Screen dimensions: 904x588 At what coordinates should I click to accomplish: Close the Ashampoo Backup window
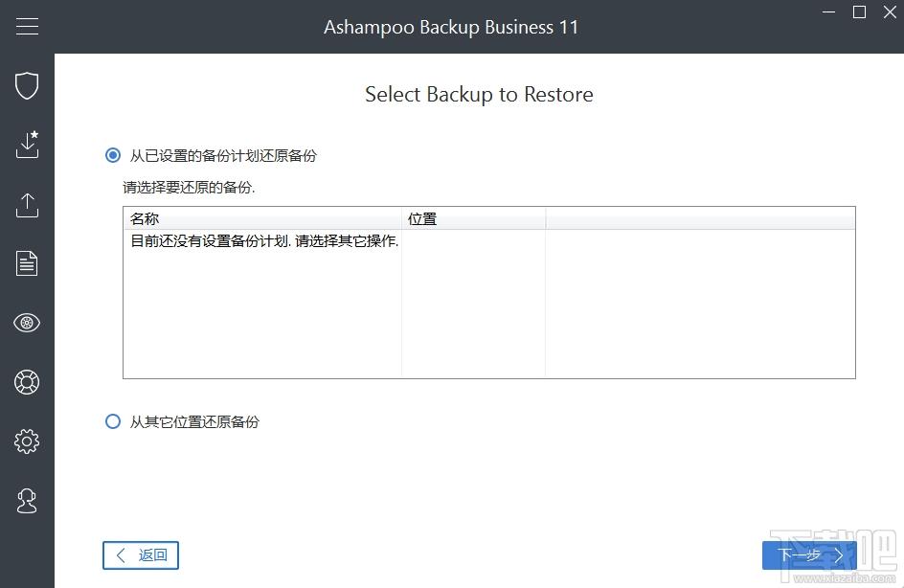tap(890, 12)
